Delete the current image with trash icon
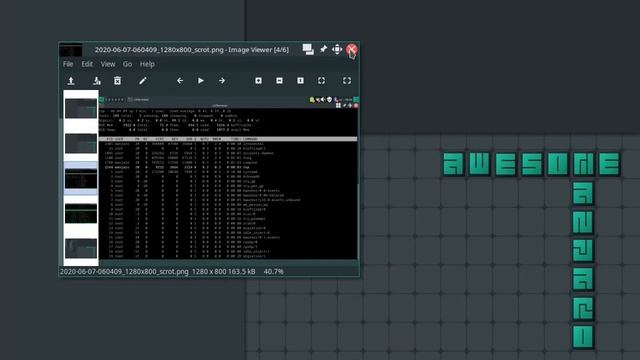Image resolution: width=640 pixels, height=360 pixels. [118, 81]
